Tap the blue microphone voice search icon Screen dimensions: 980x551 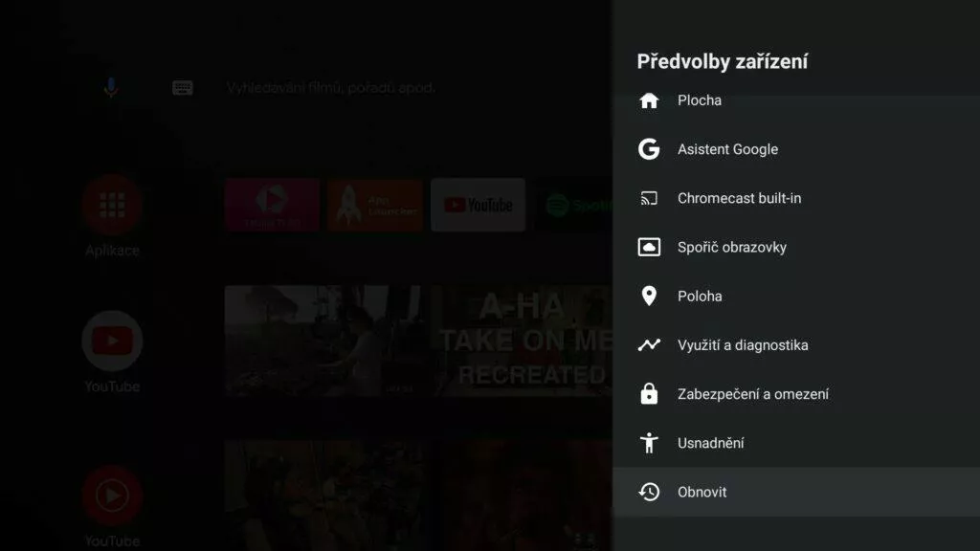(x=111, y=88)
